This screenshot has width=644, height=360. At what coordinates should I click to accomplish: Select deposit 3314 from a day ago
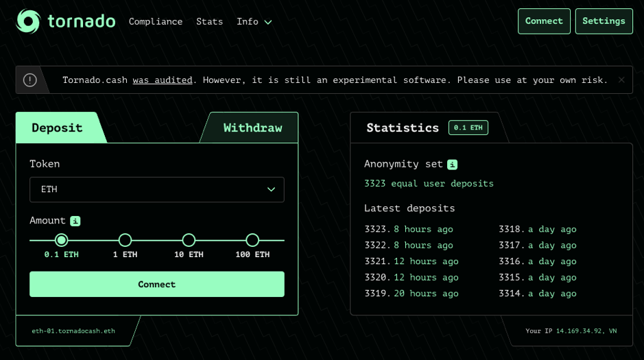click(x=538, y=293)
